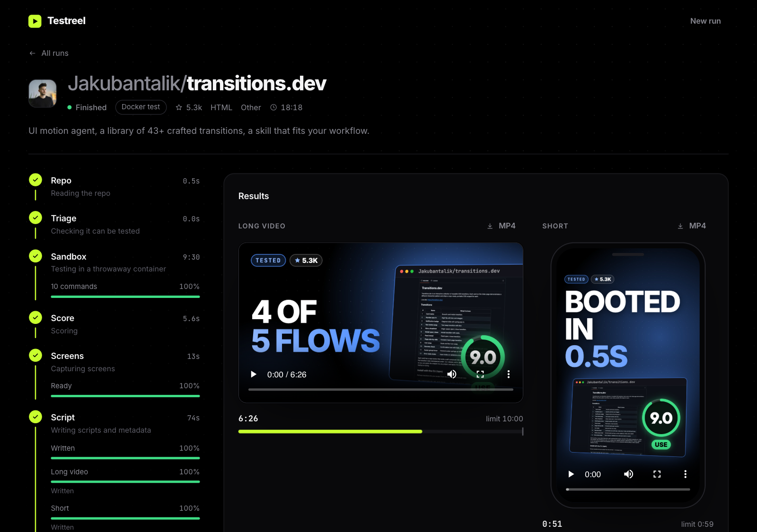Viewport: 757px width, 532px height.
Task: Click the Script step checkmark icon
Action: click(x=35, y=417)
